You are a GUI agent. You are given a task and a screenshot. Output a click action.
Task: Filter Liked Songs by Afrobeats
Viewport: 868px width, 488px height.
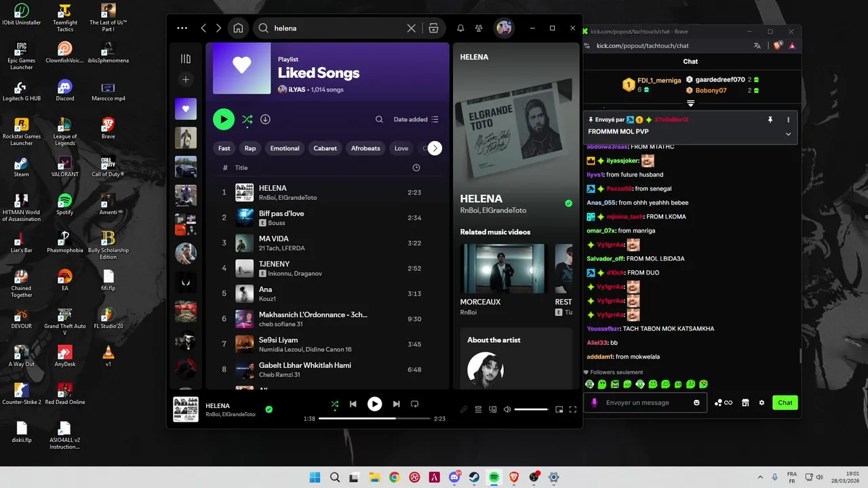(366, 148)
